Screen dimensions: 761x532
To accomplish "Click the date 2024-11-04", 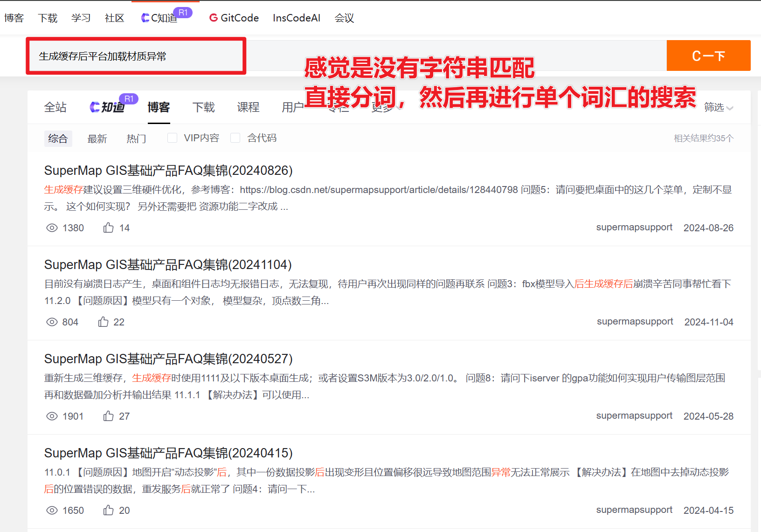I will [709, 322].
